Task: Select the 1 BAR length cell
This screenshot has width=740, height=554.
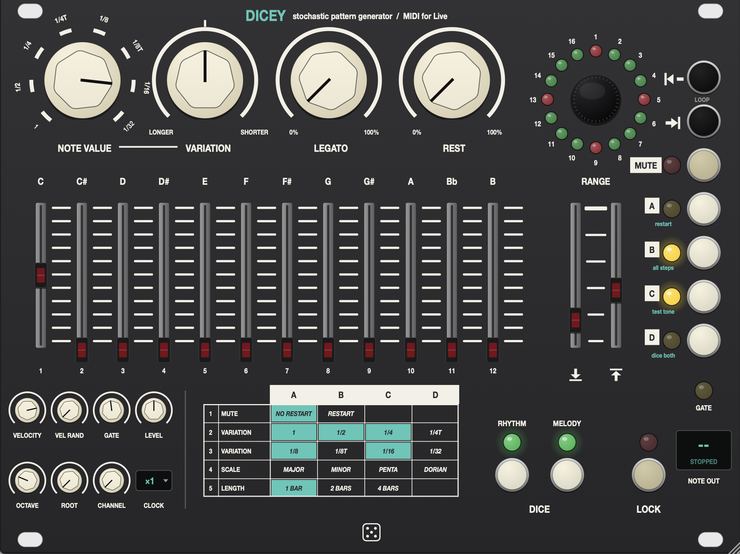Action: pos(294,488)
